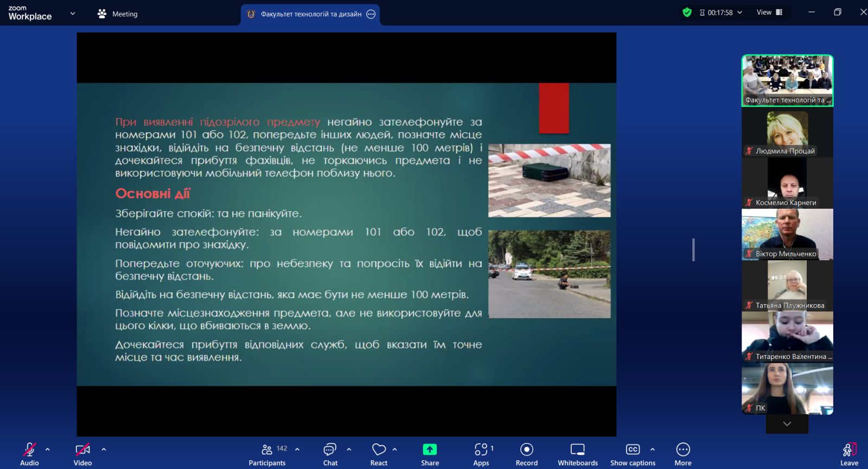868x469 pixels.
Task: Open the Zoom Workplace dropdown chevron
Action: coord(73,14)
